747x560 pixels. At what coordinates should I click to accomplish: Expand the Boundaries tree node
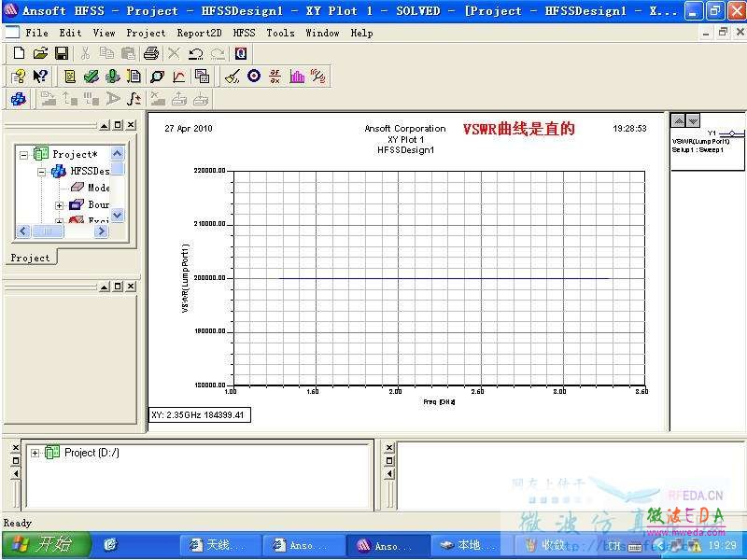point(59,205)
